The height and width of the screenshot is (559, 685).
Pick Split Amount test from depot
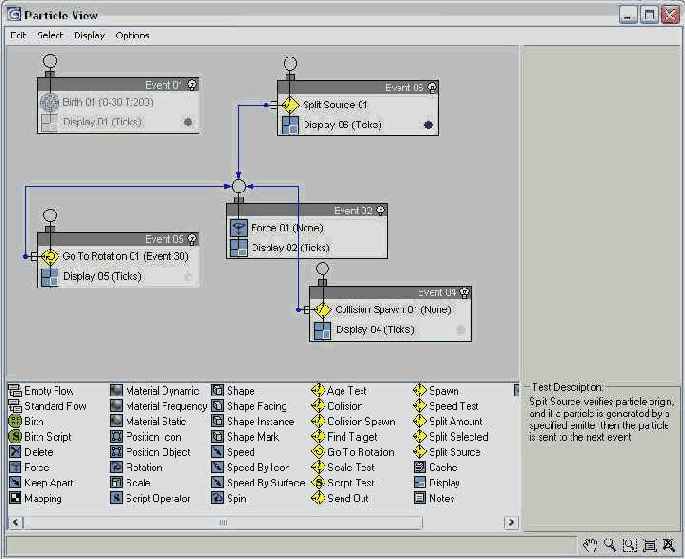tap(448, 421)
